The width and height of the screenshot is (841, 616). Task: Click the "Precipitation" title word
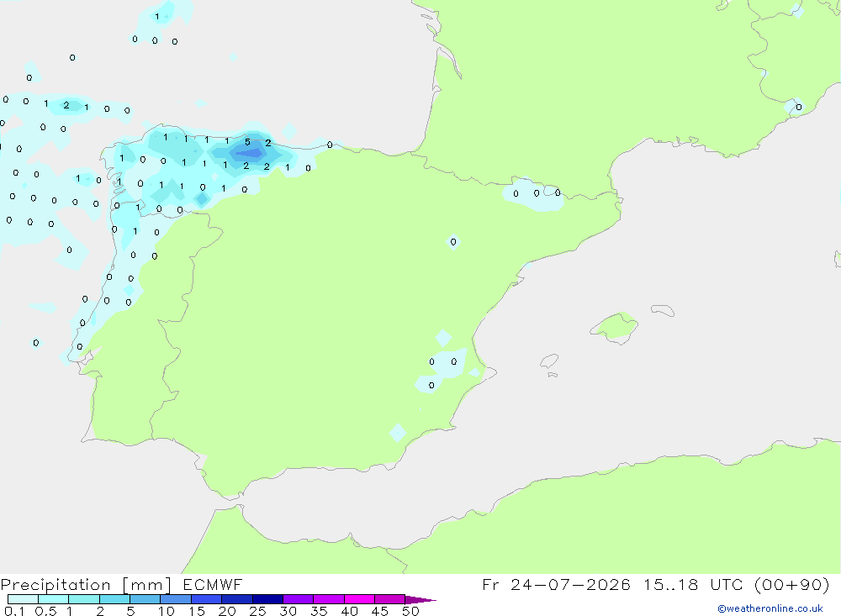(x=56, y=585)
